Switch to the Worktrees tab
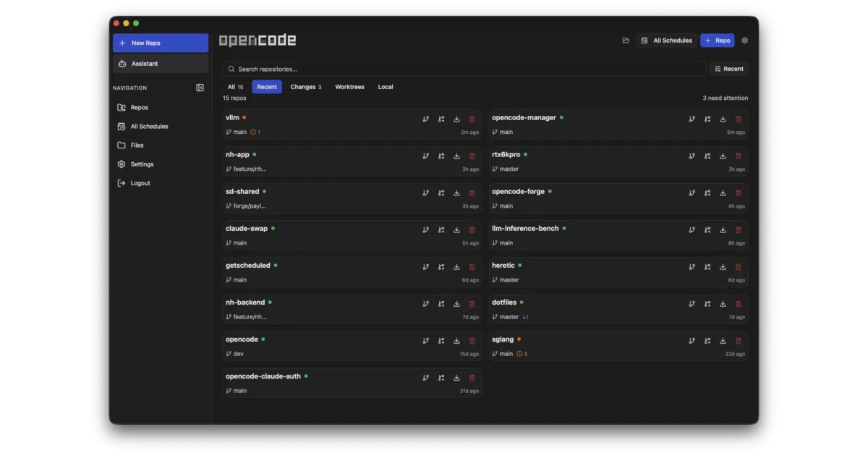The height and width of the screenshot is (456, 868). tap(349, 87)
